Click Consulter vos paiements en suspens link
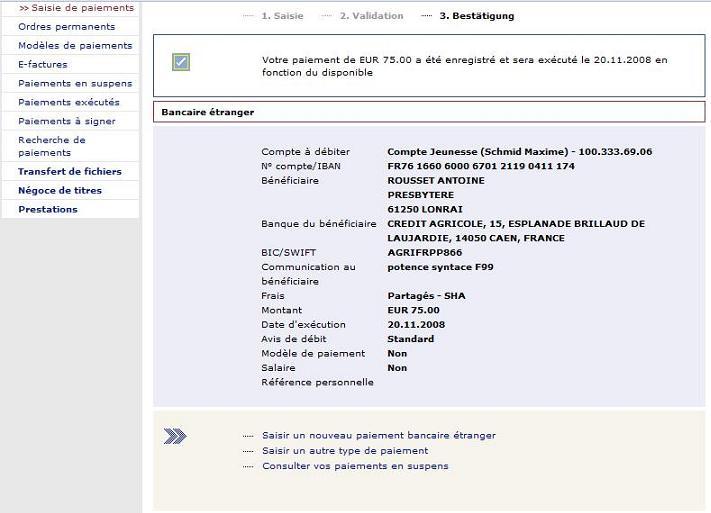This screenshot has width=711, height=513. (355, 466)
